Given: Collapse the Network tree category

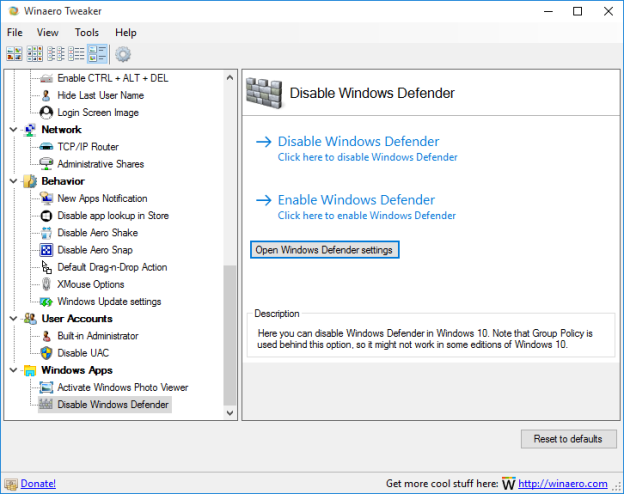Looking at the screenshot, I should [x=13, y=130].
